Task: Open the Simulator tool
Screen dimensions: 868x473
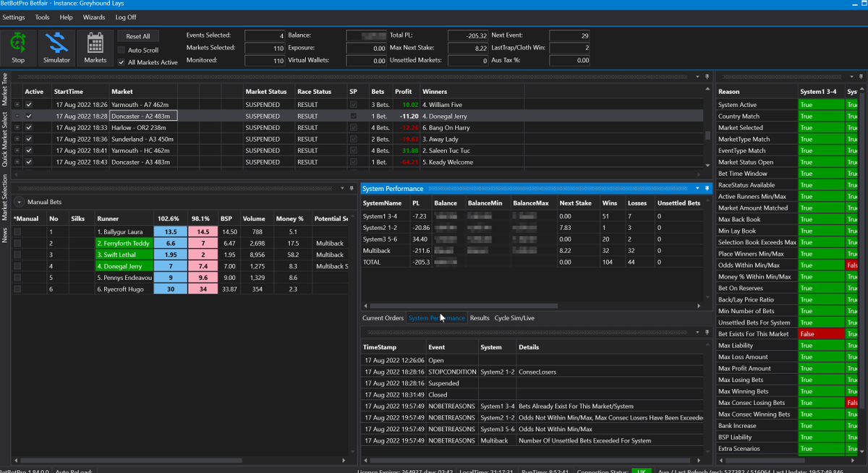Action: pos(56,48)
